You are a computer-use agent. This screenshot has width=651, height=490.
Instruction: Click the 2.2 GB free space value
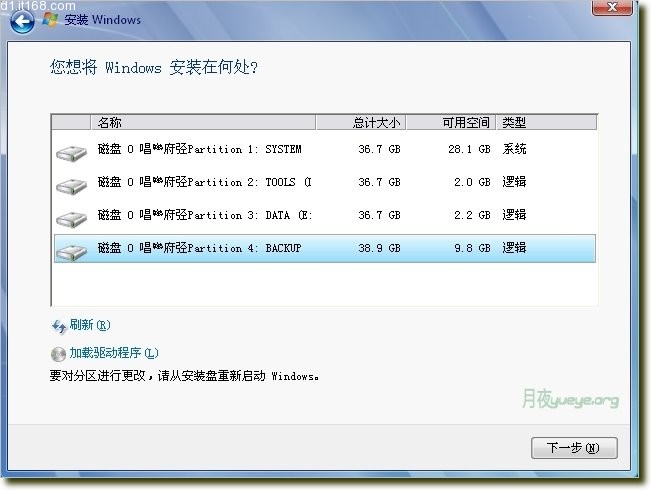[x=472, y=215]
